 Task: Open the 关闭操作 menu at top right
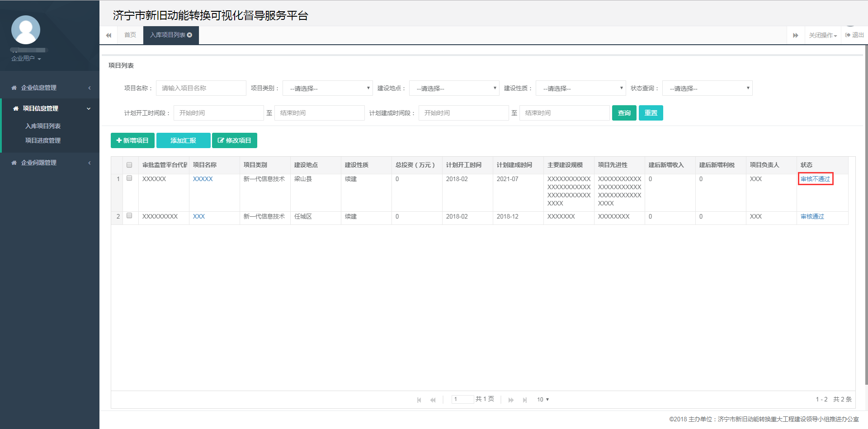click(822, 35)
